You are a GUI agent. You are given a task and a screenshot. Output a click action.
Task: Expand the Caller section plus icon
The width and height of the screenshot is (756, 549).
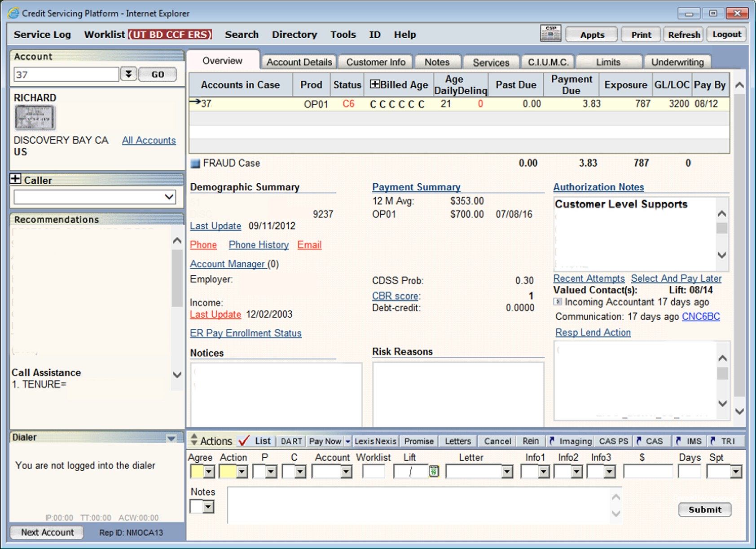pos(15,179)
